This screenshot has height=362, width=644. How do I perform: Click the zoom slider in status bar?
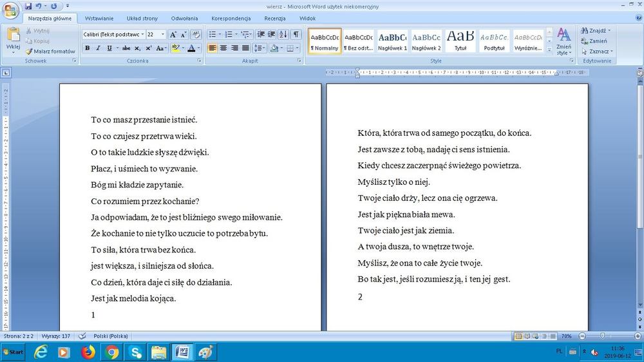click(x=601, y=336)
